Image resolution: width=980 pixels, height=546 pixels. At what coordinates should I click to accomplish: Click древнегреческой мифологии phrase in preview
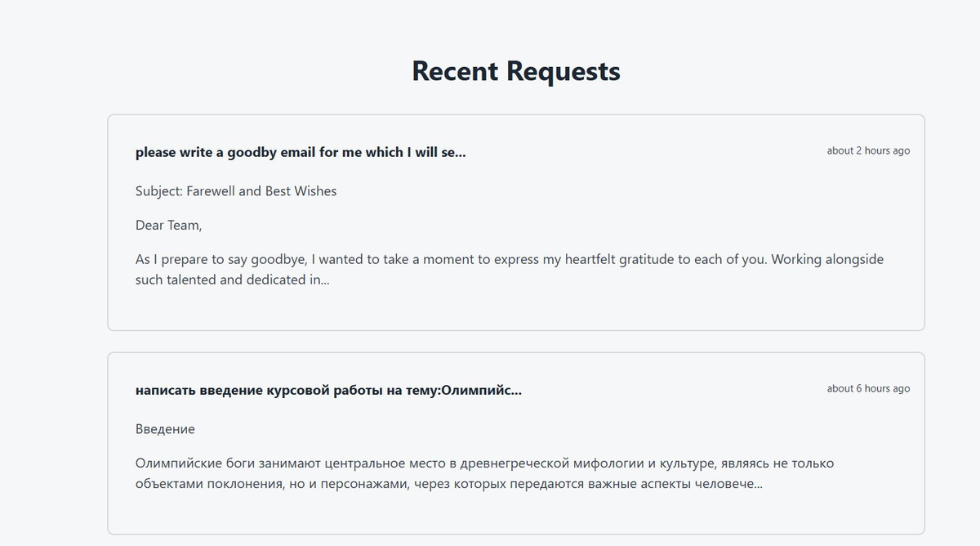[x=554, y=464]
